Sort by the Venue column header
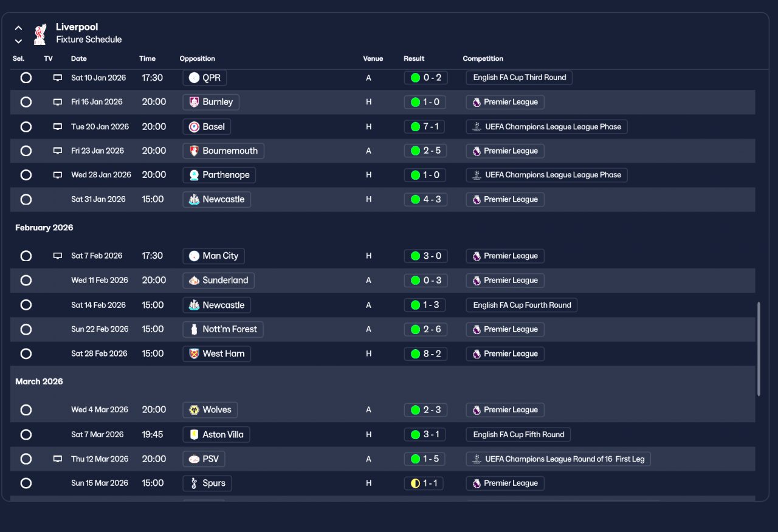Image resolution: width=778 pixels, height=532 pixels. (x=373, y=59)
